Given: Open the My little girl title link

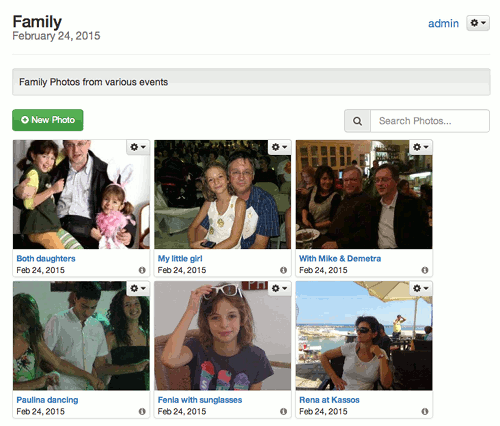Looking at the screenshot, I should (180, 259).
